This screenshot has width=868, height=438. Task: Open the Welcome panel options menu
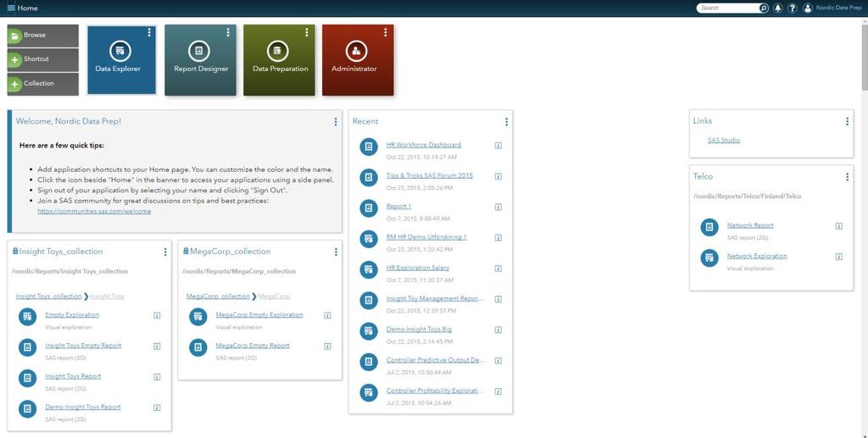336,122
